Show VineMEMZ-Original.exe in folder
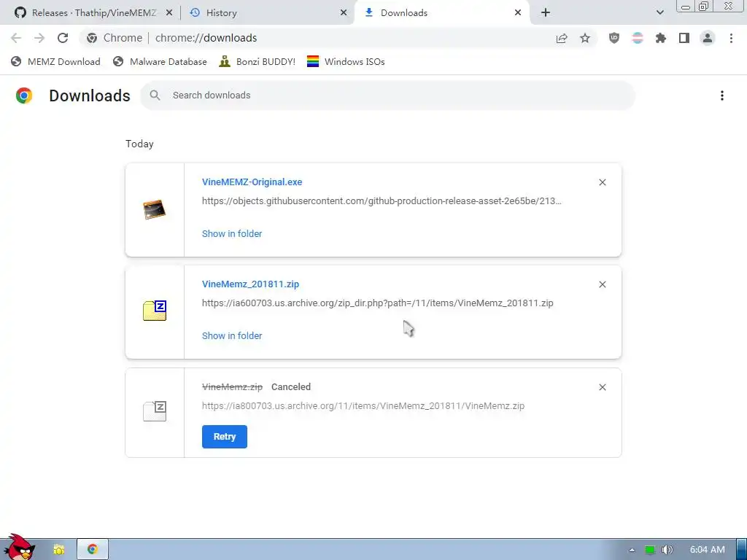 coord(232,234)
